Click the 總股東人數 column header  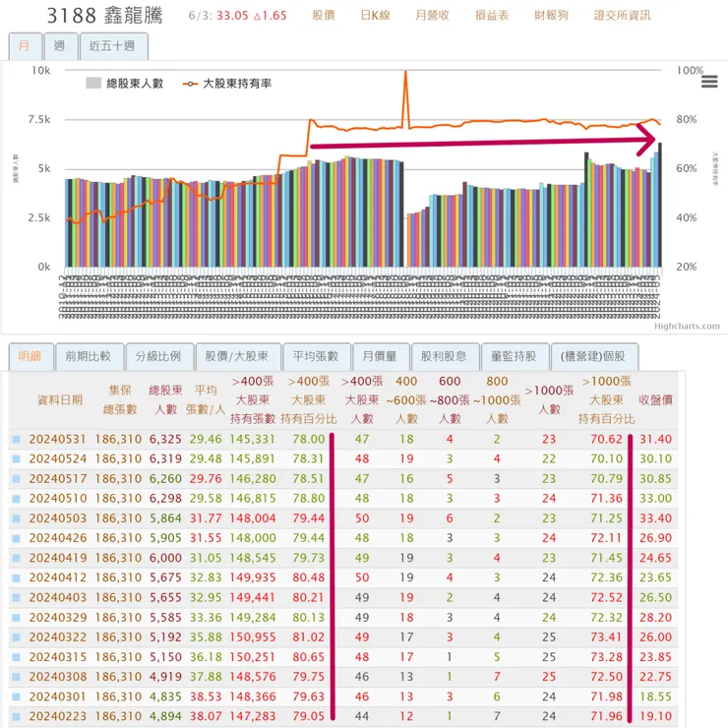tap(165, 399)
